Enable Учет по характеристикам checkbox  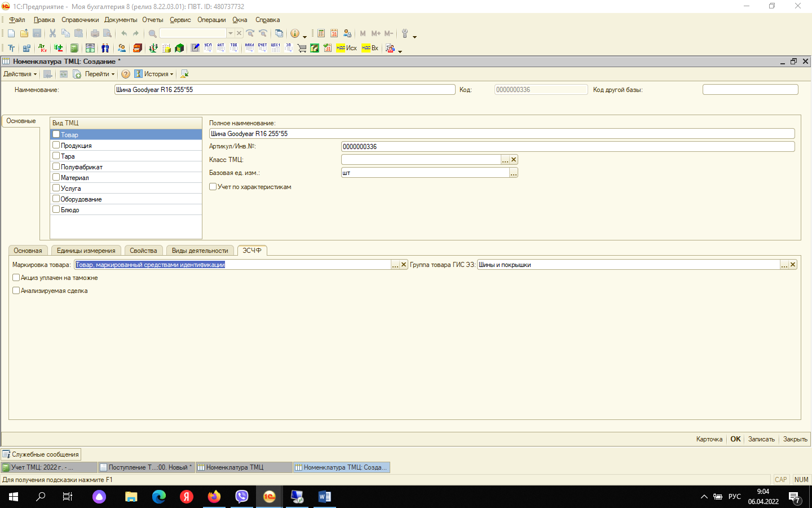pos(213,187)
